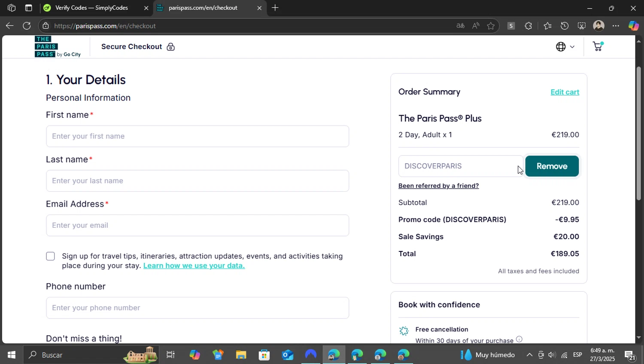Open Outlook from taskbar
The width and height of the screenshot is (644, 364).
[287, 355]
